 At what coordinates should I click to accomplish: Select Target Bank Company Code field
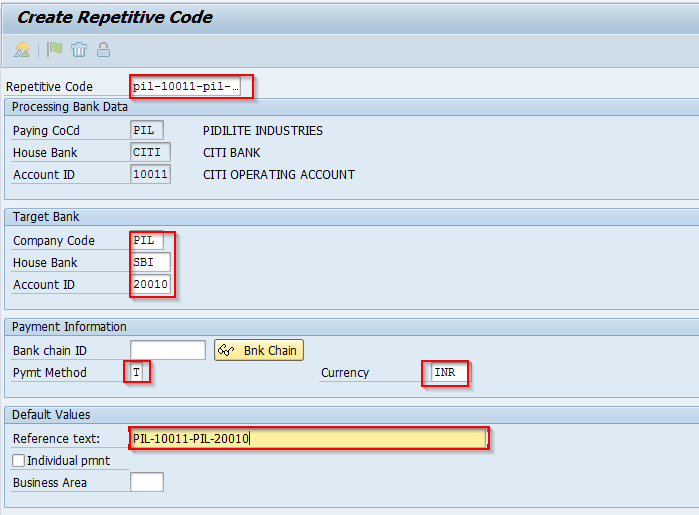pos(147,240)
